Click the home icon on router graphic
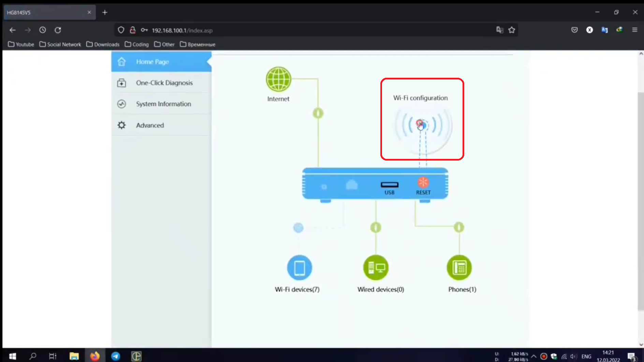Image resolution: width=644 pixels, height=362 pixels. [x=352, y=185]
